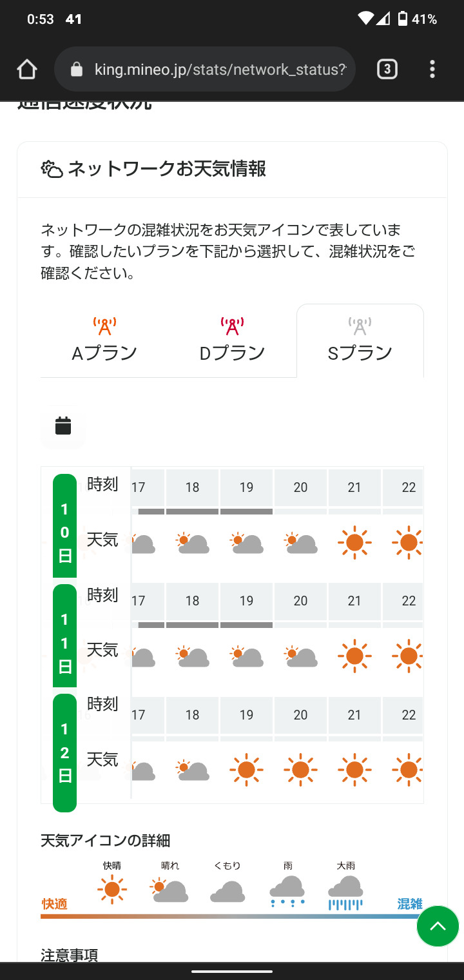The image size is (464, 980).
Task: Tap 12日 sunny icon at 19 o'clock
Action: pyautogui.click(x=246, y=770)
